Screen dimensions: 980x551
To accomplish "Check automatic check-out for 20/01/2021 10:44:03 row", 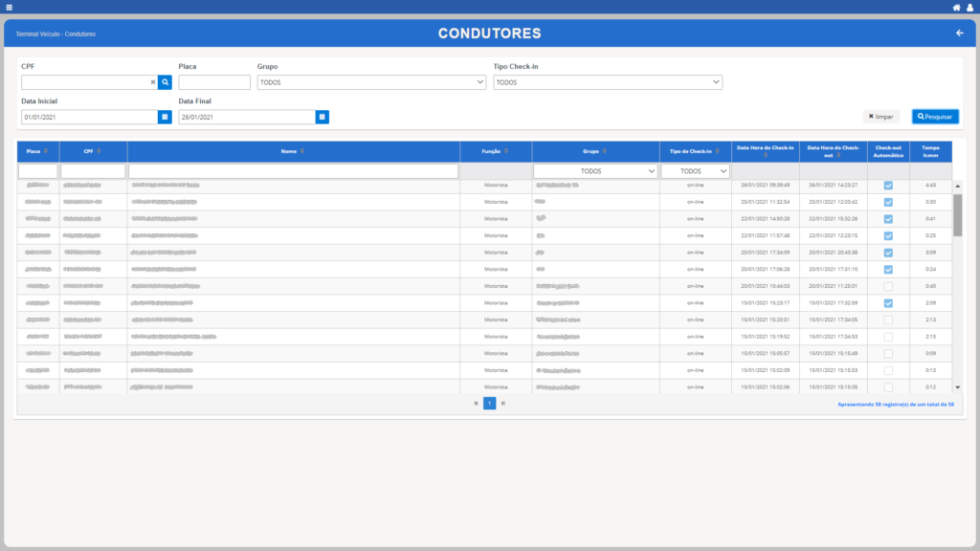I will (x=888, y=286).
